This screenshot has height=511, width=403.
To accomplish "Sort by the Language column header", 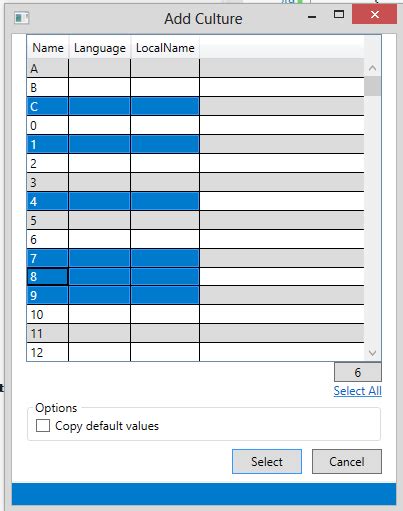I will point(100,48).
